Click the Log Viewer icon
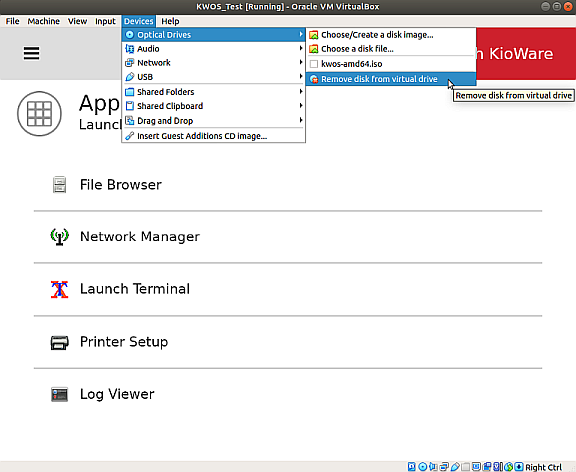This screenshot has width=576, height=472. [59, 394]
